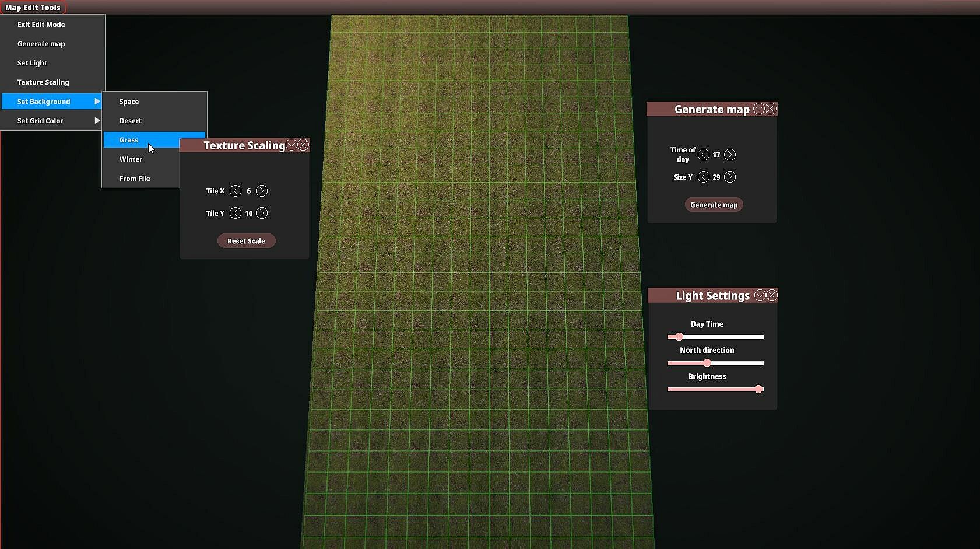This screenshot has width=980, height=549.
Task: Adjust the Brightness slider
Action: (x=715, y=389)
